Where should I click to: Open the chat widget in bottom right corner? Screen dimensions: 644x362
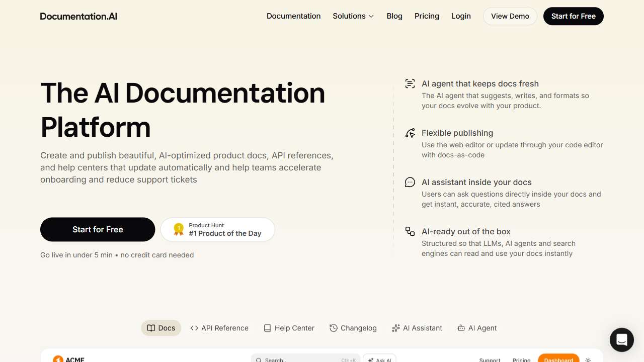coord(621,340)
